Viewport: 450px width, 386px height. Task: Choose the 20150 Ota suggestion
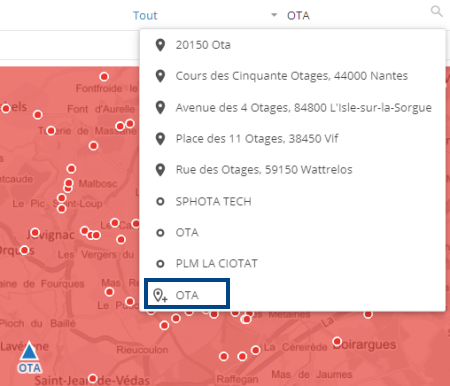pyautogui.click(x=292, y=45)
